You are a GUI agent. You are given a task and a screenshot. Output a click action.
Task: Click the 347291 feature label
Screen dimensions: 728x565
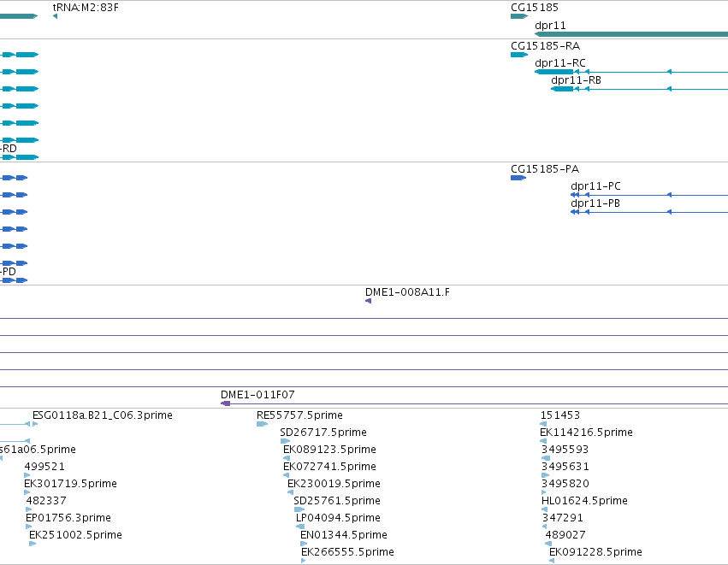click(562, 518)
